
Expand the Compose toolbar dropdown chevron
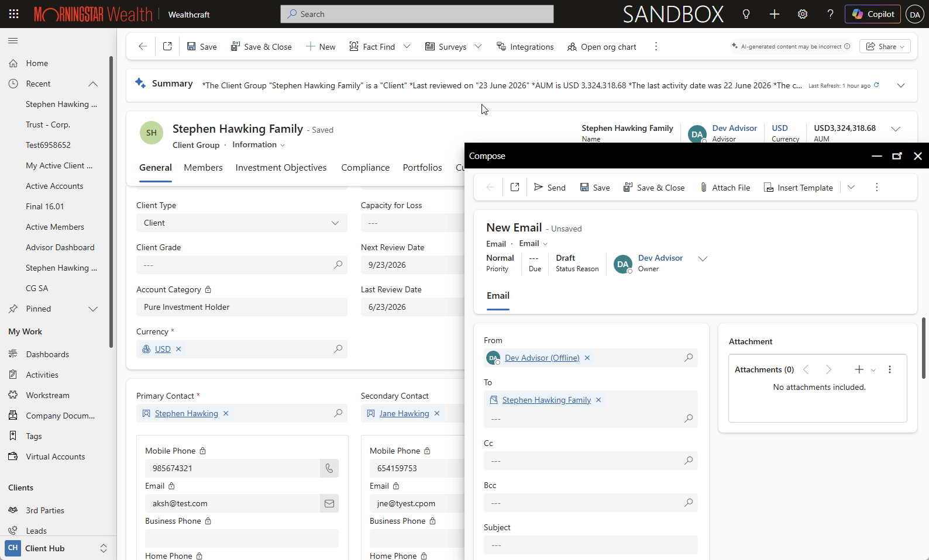[x=851, y=187]
